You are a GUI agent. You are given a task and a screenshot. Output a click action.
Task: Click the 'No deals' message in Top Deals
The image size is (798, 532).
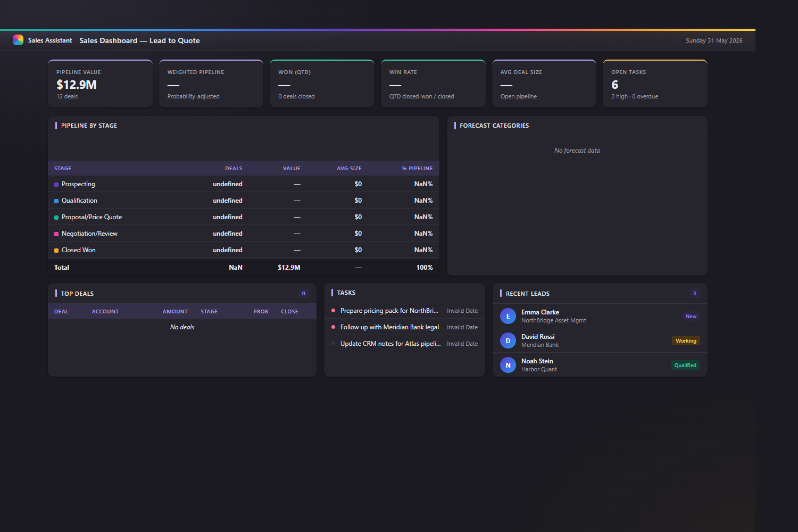click(x=182, y=327)
